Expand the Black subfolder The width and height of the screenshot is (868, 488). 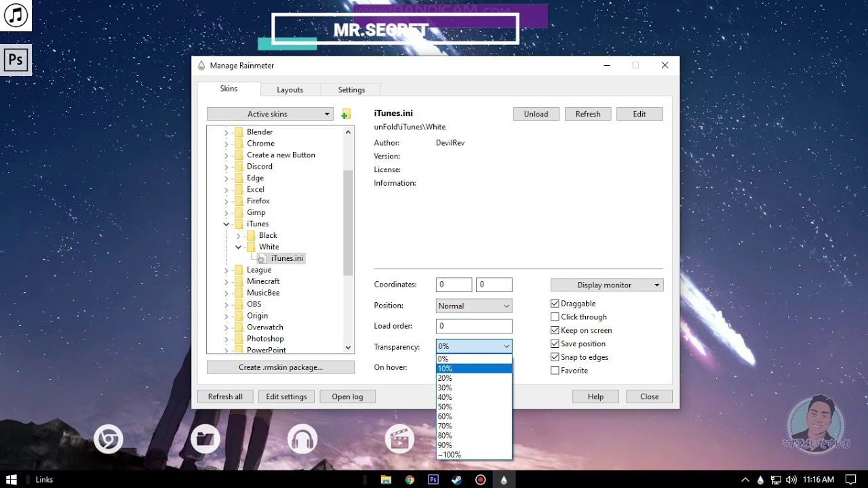pyautogui.click(x=239, y=235)
